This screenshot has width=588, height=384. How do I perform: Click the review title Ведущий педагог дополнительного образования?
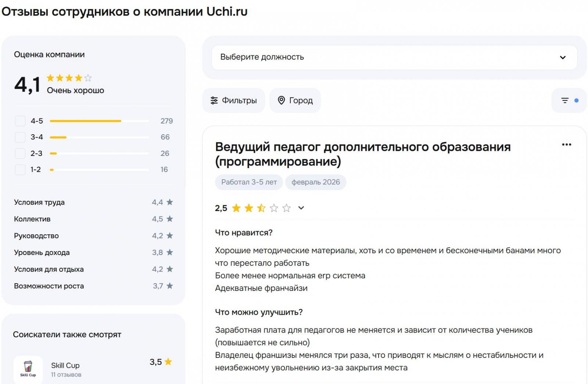(x=363, y=154)
